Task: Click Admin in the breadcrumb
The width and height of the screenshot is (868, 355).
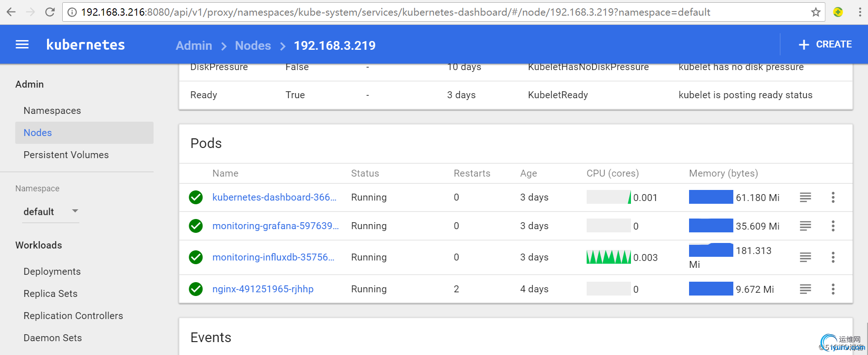Action: click(x=194, y=46)
